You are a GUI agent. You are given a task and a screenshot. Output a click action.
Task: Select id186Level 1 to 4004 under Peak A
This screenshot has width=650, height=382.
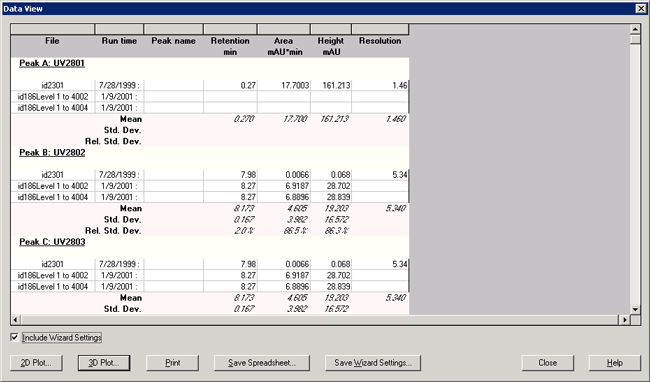tap(53, 108)
